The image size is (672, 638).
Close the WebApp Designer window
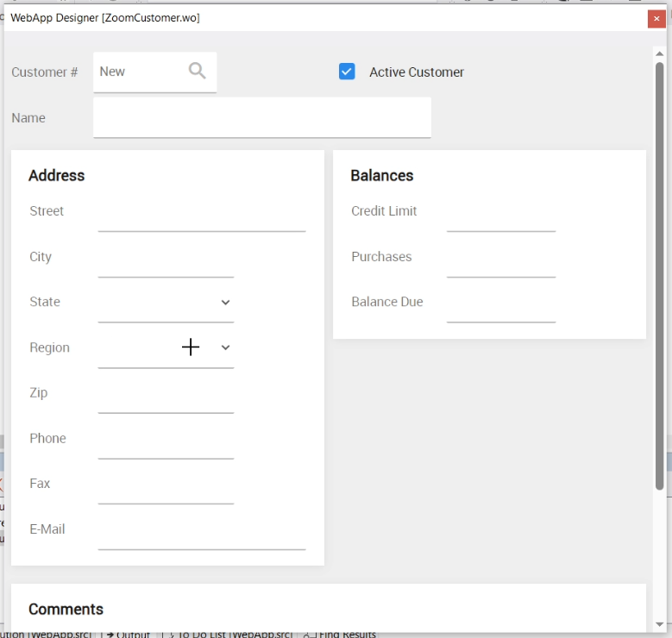click(x=656, y=19)
